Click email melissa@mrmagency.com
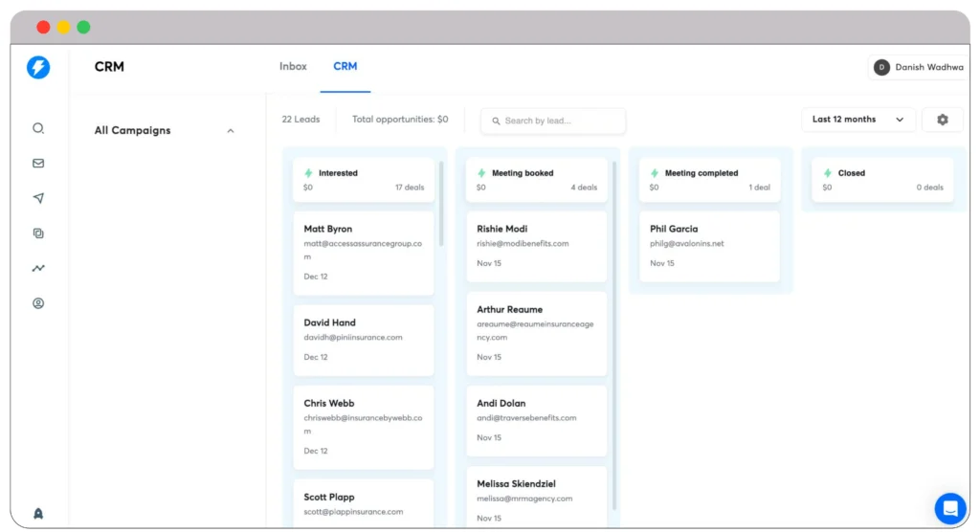 coord(524,499)
